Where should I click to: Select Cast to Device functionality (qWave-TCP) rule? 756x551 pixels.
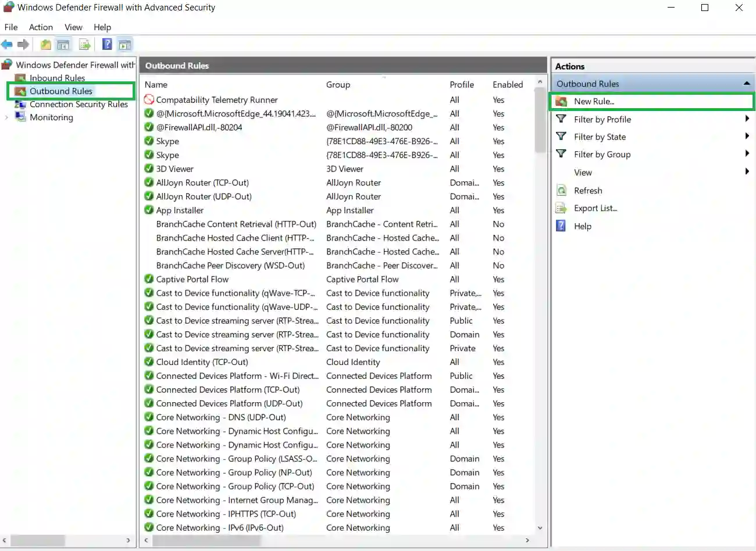pyautogui.click(x=236, y=294)
